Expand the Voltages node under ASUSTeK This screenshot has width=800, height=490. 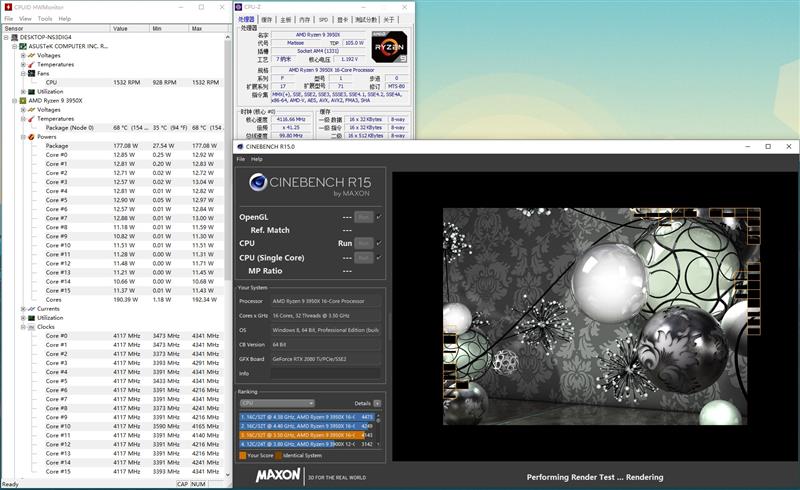tap(22, 55)
